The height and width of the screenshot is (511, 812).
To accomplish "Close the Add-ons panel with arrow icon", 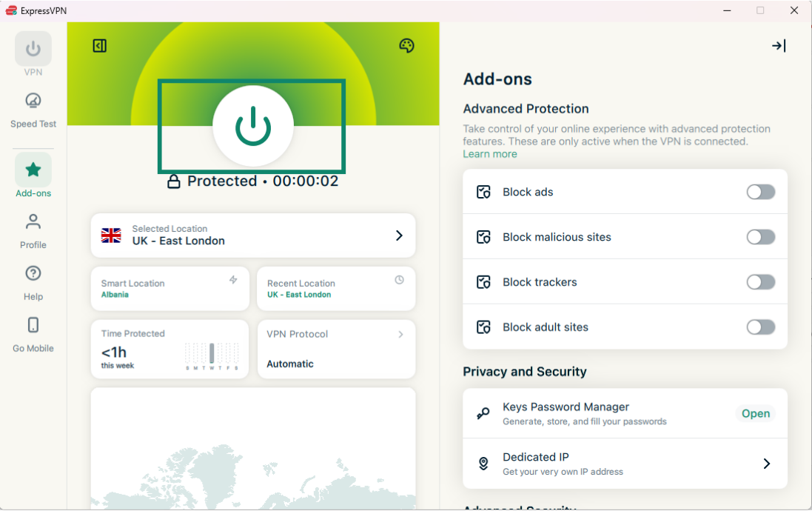I will tap(779, 46).
